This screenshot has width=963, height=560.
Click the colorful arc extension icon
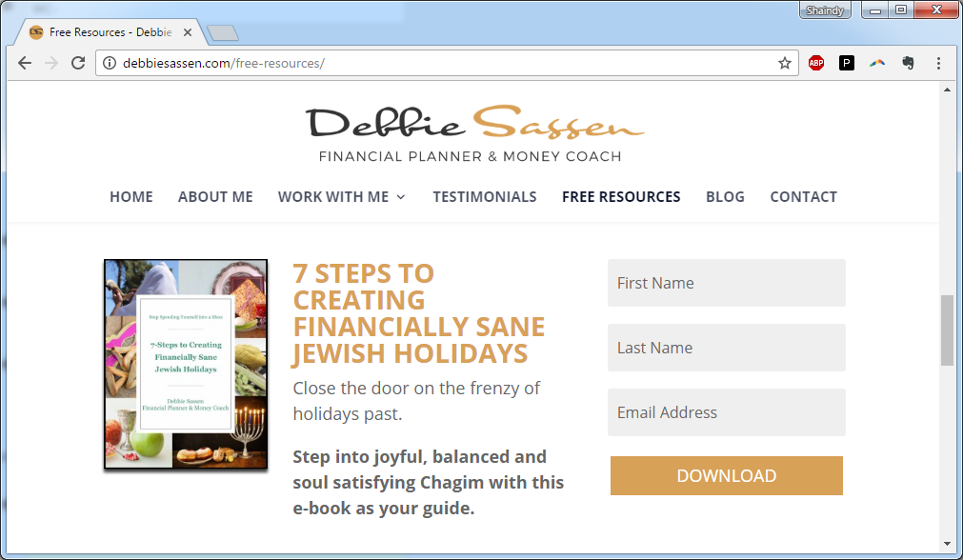click(877, 63)
